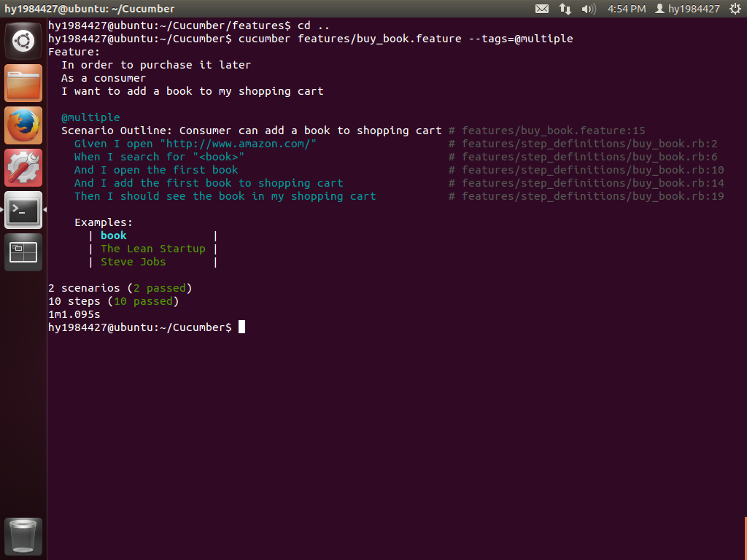Image resolution: width=747 pixels, height=560 pixels.
Task: Click the buy_book.rb:6 reference
Action: (x=583, y=157)
